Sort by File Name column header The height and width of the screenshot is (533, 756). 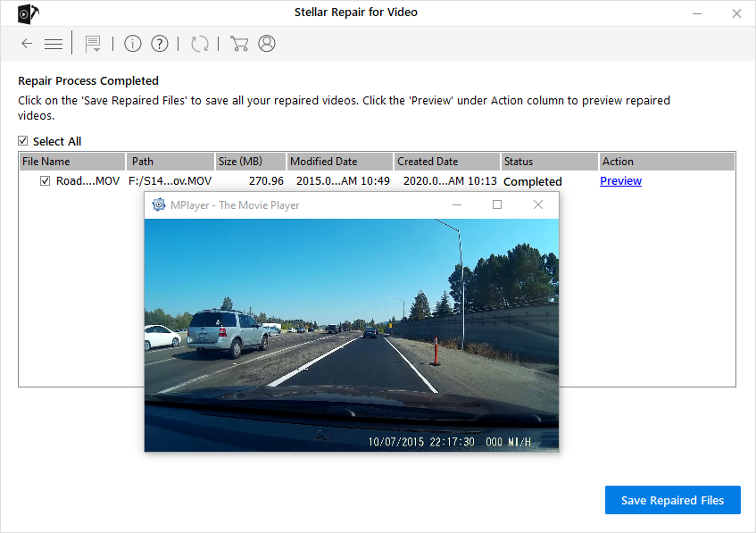tap(71, 162)
